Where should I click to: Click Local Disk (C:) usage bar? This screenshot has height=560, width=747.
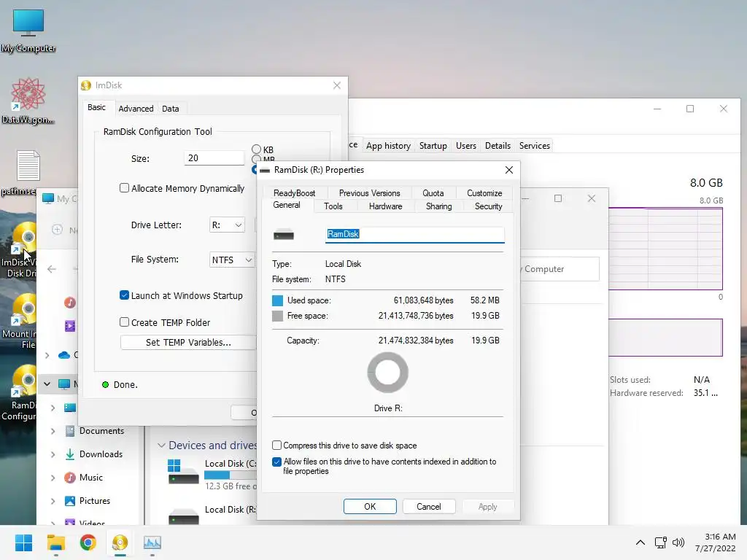tap(231, 475)
